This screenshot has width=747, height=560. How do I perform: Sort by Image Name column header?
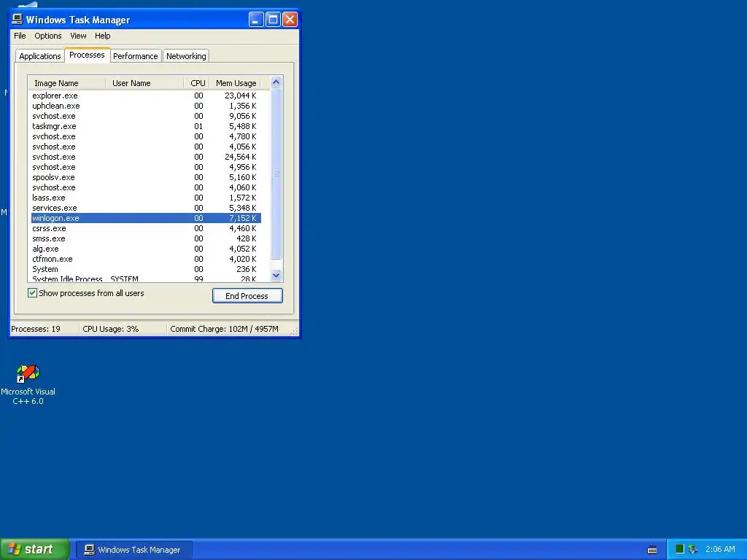(x=66, y=83)
